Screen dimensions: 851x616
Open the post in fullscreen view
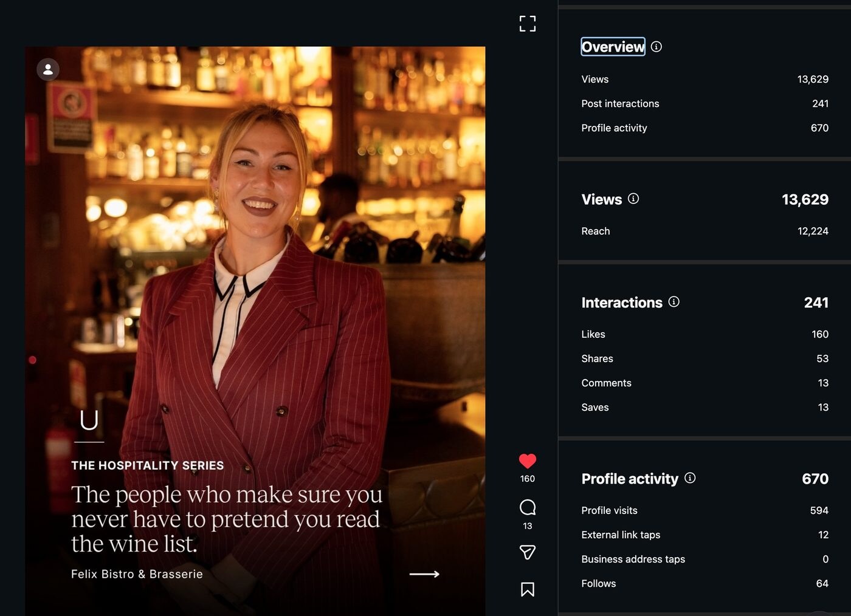[x=528, y=24]
